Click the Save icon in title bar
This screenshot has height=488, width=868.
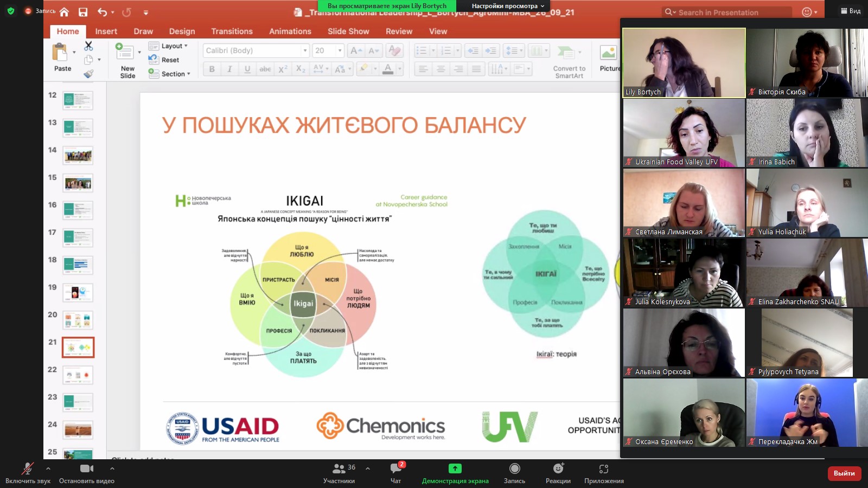pos(83,12)
